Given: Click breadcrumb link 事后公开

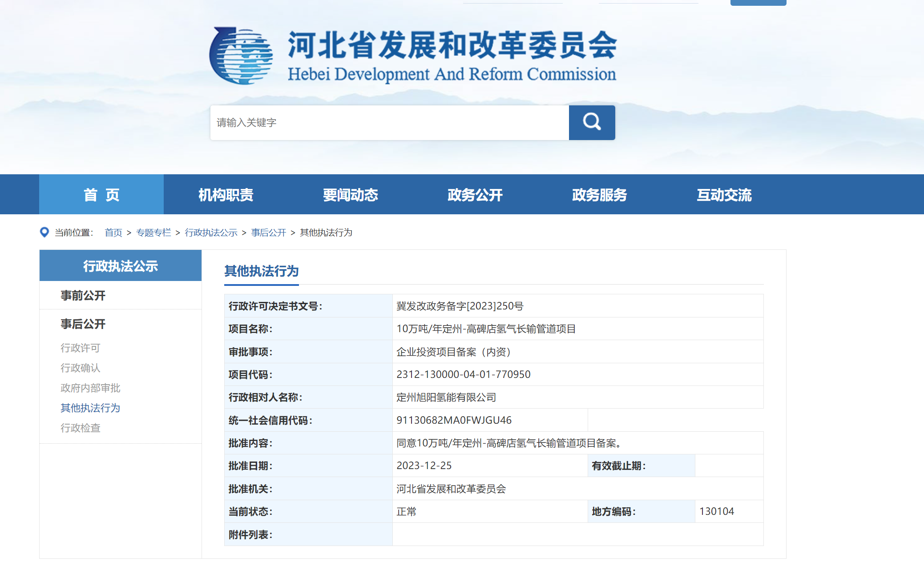Looking at the screenshot, I should pos(268,233).
